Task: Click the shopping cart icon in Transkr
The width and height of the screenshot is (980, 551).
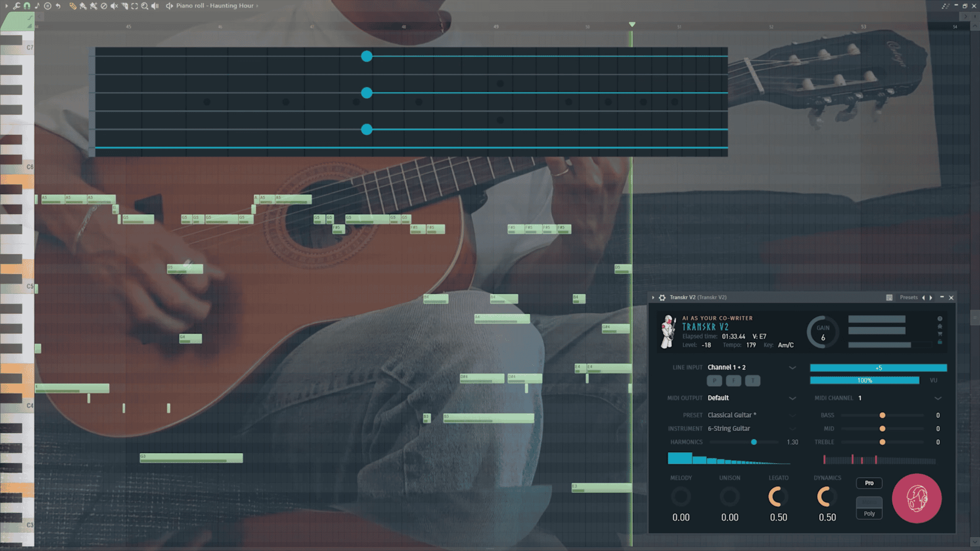Action: tap(940, 334)
